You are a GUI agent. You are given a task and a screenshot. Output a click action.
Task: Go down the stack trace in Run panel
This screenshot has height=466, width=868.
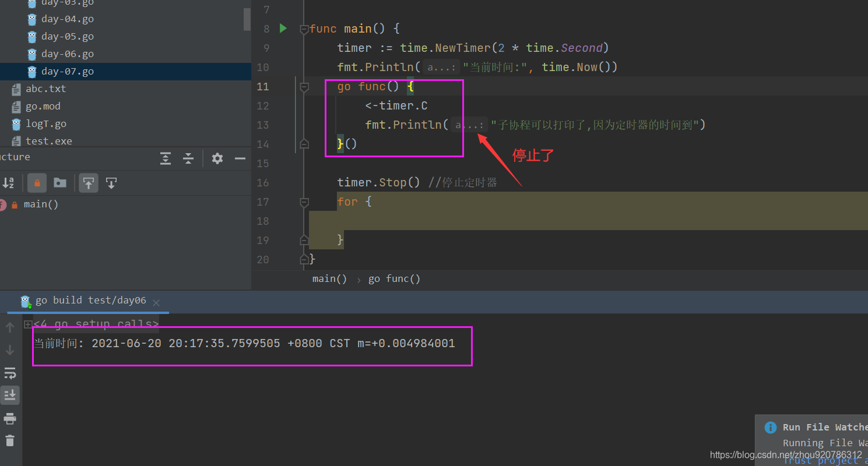tap(10, 350)
